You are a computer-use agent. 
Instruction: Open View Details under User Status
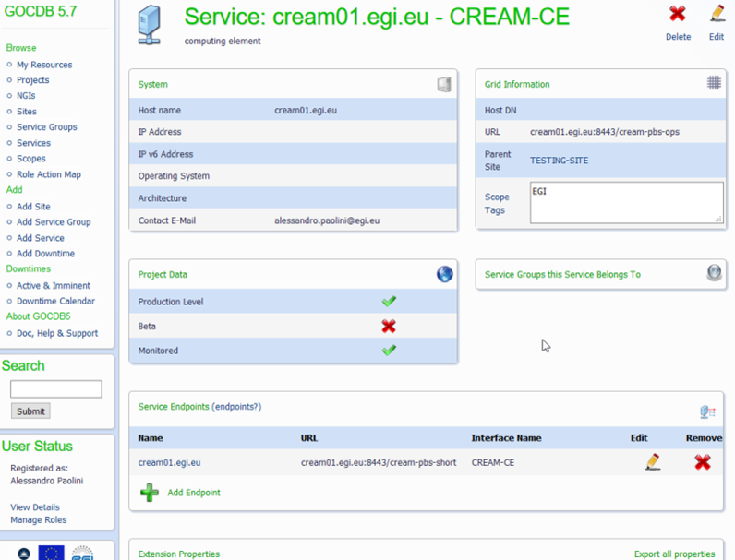35,507
